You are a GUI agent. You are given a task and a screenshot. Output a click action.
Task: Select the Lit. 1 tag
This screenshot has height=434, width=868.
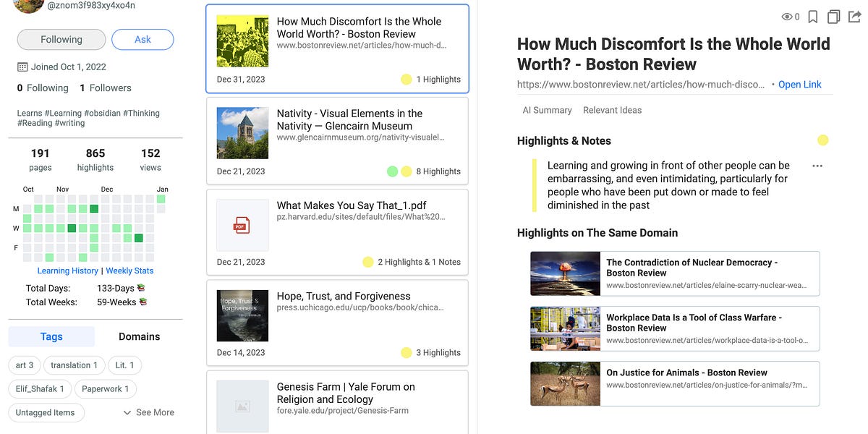click(x=125, y=365)
